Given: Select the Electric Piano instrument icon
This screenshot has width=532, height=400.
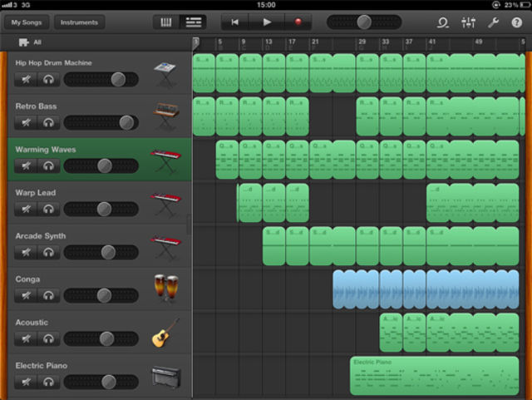Looking at the screenshot, I should click(166, 378).
